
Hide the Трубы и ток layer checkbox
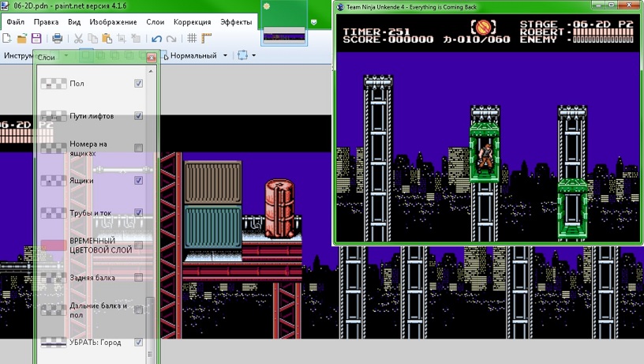(138, 212)
